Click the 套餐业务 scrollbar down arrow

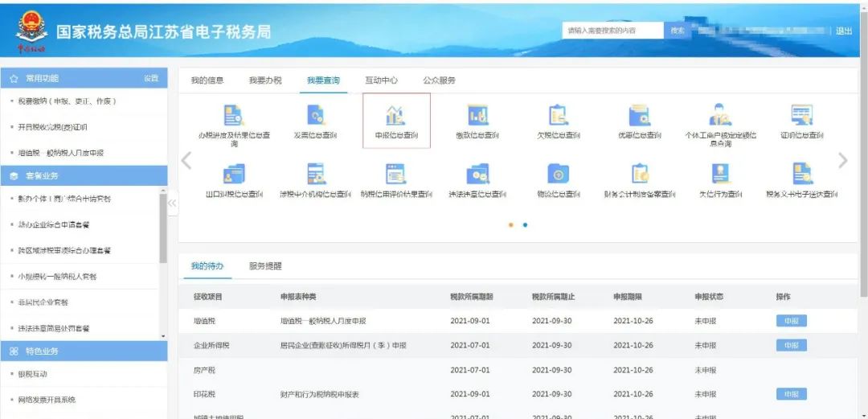pyautogui.click(x=162, y=336)
